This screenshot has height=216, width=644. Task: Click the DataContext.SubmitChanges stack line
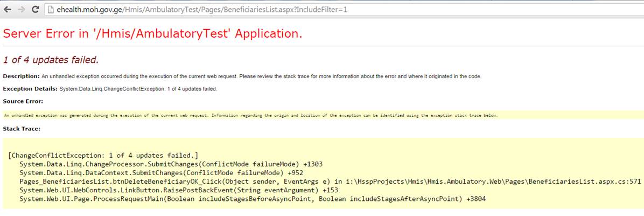click(x=159, y=172)
